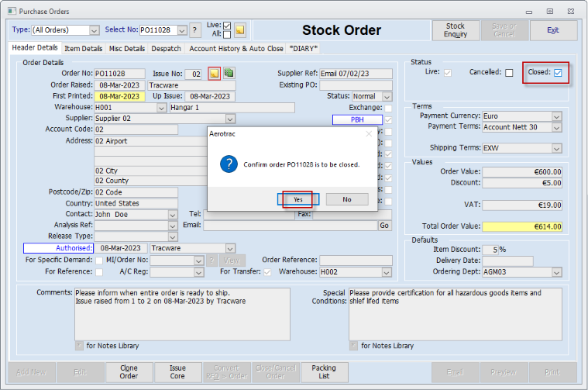The width and height of the screenshot is (588, 390).
Task: Click the Issue Core button
Action: point(177,372)
